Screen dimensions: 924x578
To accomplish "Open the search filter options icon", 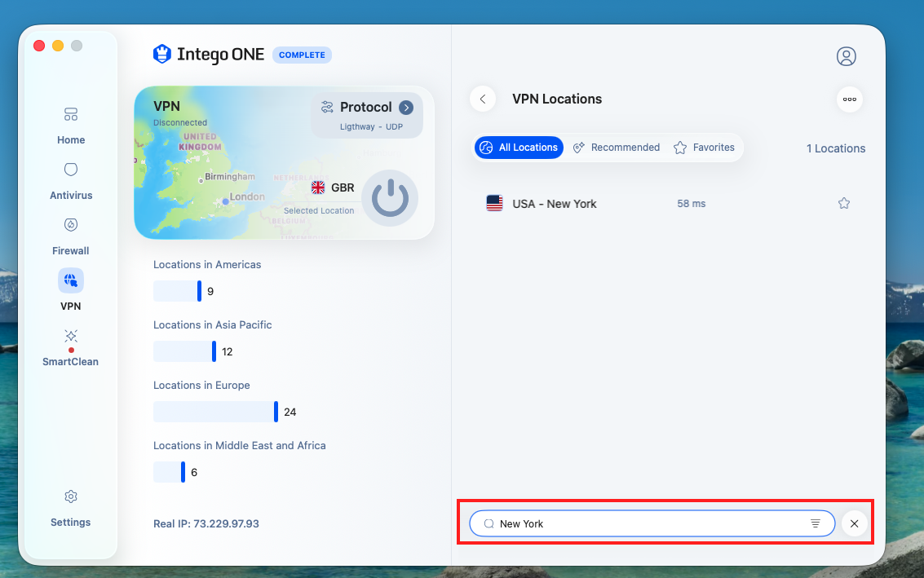I will coord(816,524).
